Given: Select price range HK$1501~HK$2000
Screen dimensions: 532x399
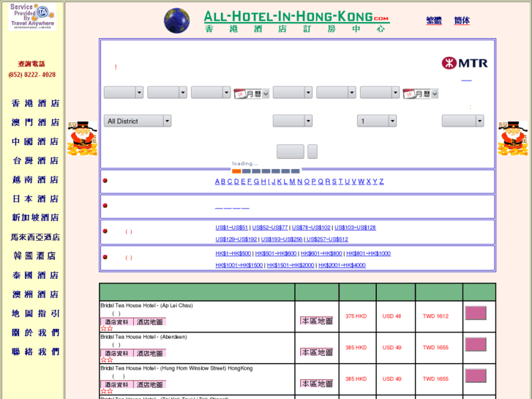Looking at the screenshot, I should click(291, 265).
